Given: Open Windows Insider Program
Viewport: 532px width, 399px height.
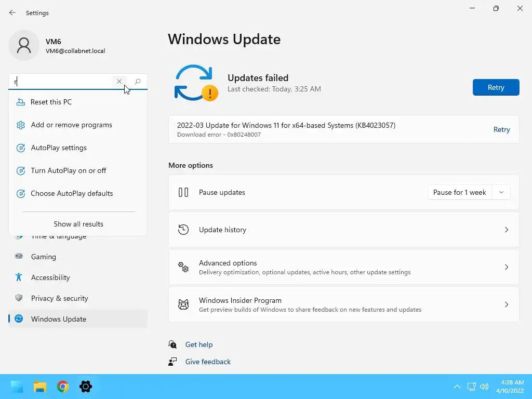Looking at the screenshot, I should tap(344, 304).
